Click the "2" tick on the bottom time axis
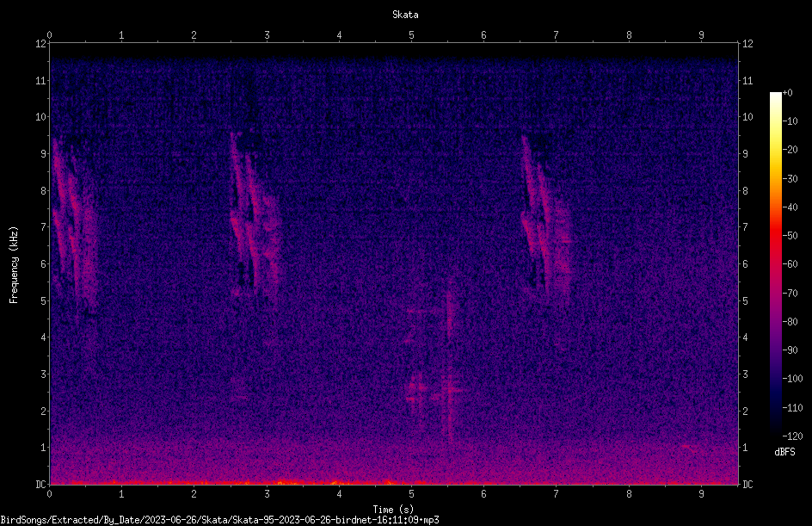The width and height of the screenshot is (812, 526). pos(194,494)
